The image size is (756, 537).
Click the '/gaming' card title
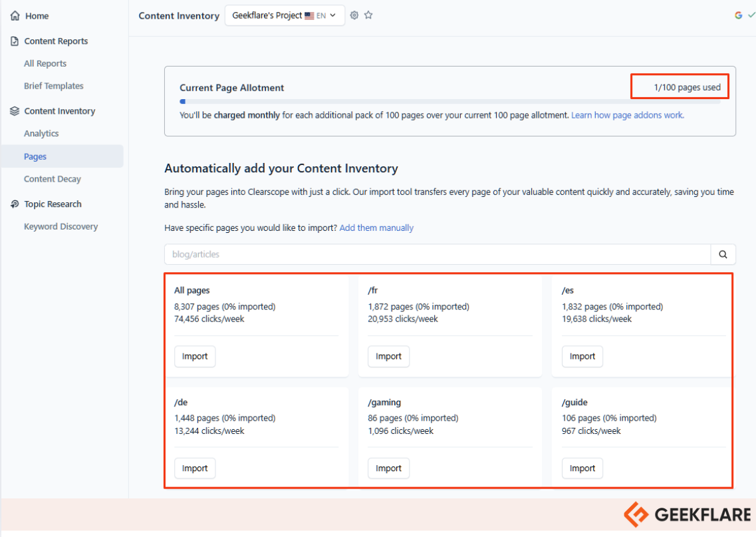click(384, 403)
